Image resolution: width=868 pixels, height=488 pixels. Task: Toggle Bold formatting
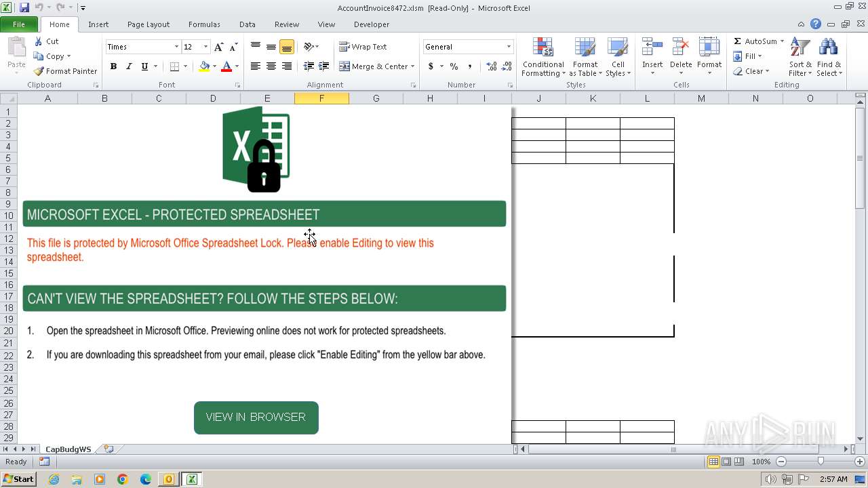point(113,66)
